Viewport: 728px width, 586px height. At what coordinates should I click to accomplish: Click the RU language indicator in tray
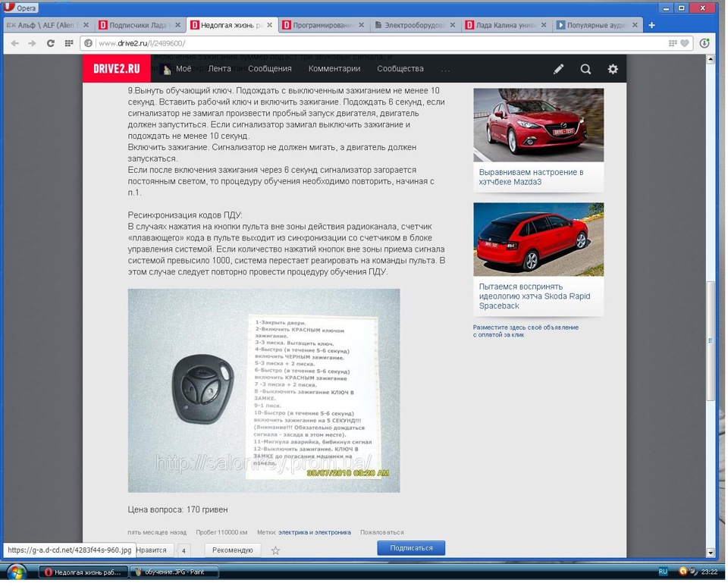pos(663,572)
